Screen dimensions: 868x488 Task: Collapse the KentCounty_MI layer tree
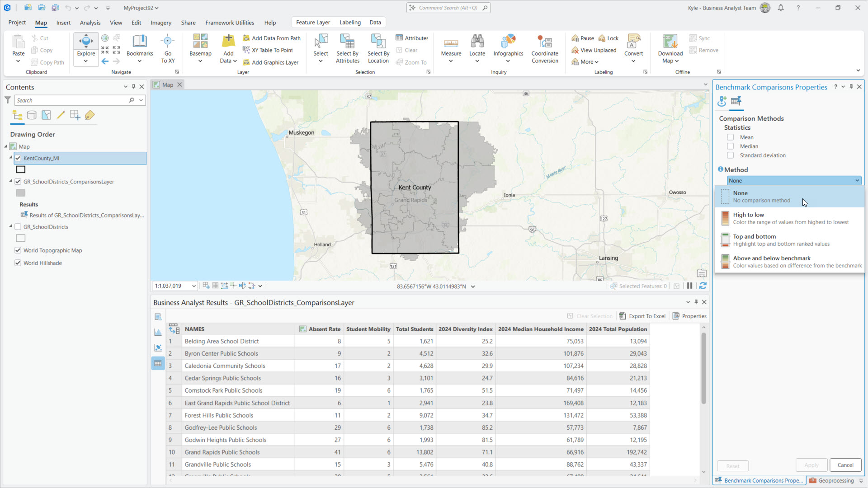[10, 158]
